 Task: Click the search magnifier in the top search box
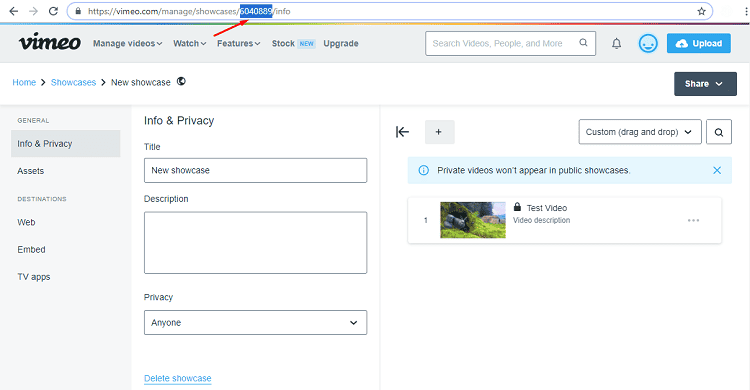click(x=583, y=43)
